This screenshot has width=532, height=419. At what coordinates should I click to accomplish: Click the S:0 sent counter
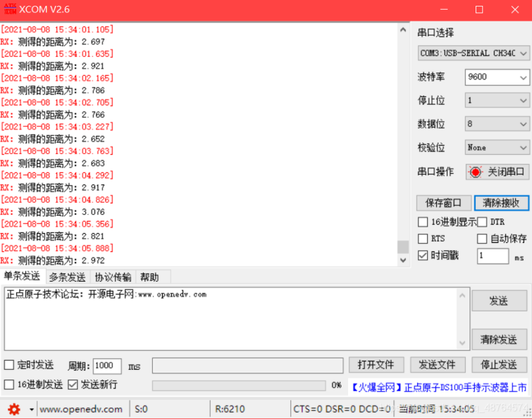[141, 409]
